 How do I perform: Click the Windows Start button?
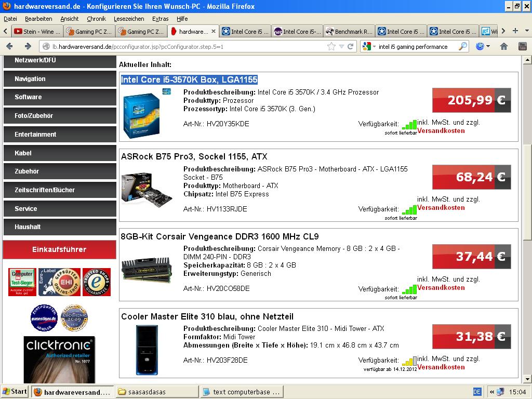(15, 392)
